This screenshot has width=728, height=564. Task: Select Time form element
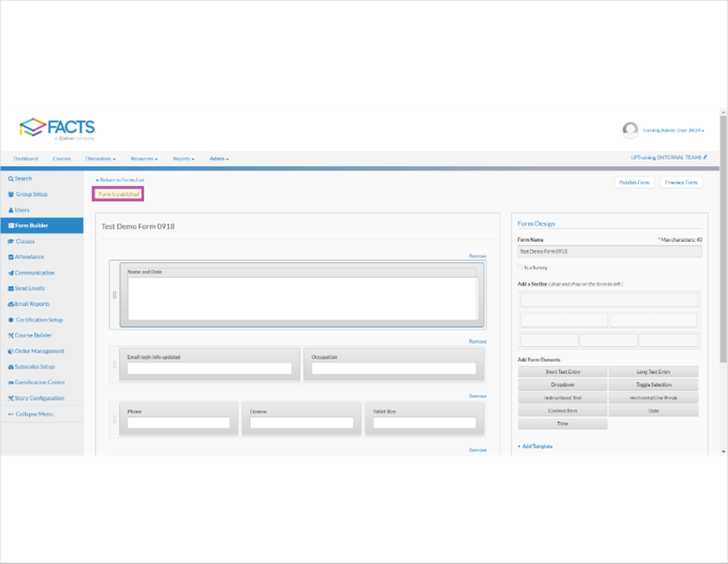point(563,424)
